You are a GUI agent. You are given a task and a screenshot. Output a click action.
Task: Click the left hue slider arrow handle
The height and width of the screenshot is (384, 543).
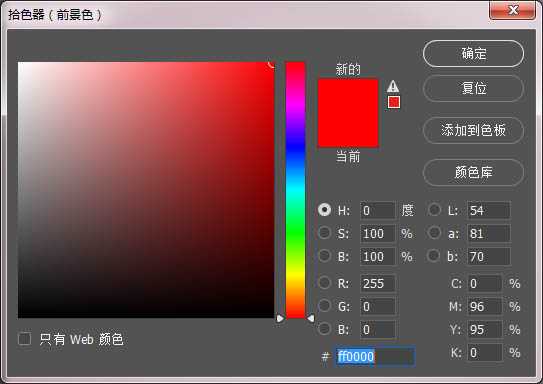280,318
